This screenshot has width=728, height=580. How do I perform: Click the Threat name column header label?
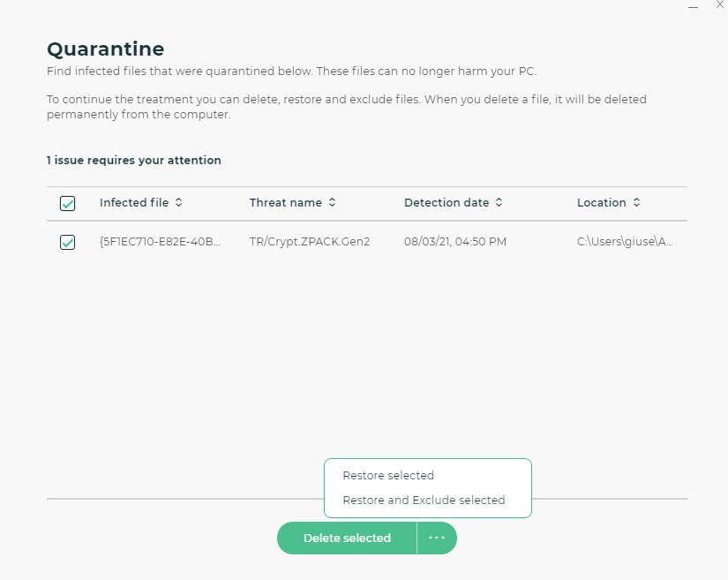coord(285,203)
